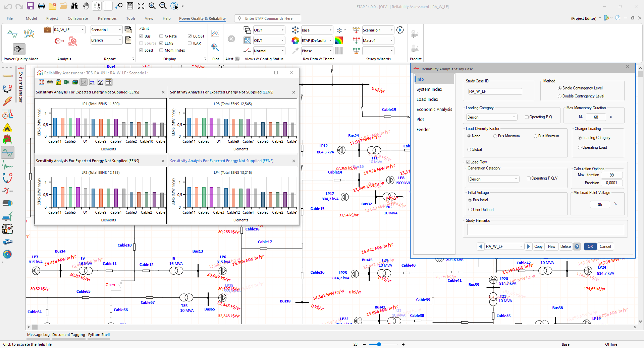Click the Print icon in the Reliability Assessment window
This screenshot has height=348, width=644.
(50, 82)
